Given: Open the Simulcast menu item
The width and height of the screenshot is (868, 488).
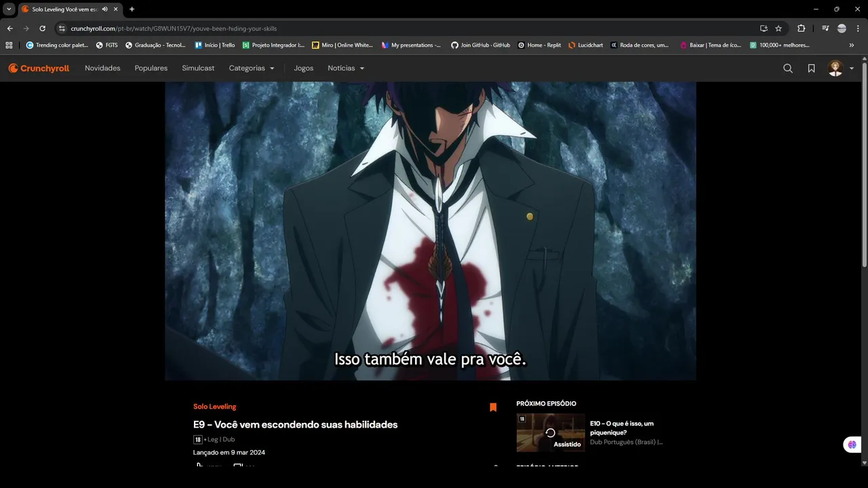Looking at the screenshot, I should tap(198, 68).
